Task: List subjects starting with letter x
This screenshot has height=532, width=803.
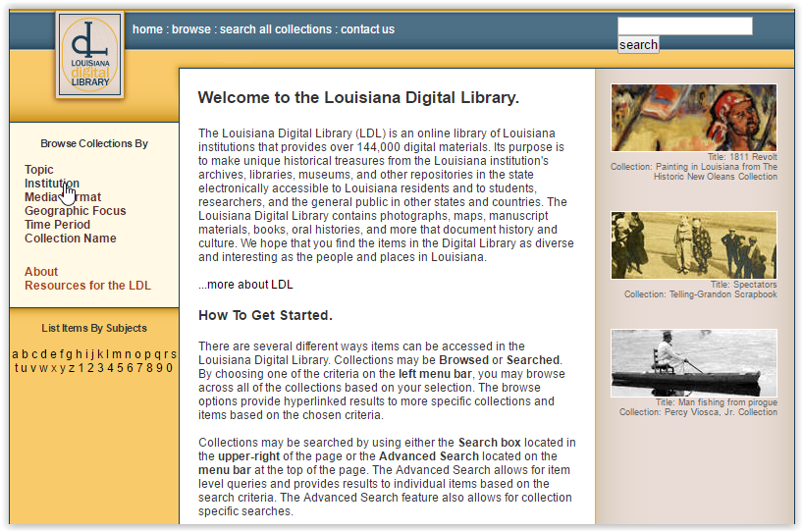Action: [x=54, y=368]
